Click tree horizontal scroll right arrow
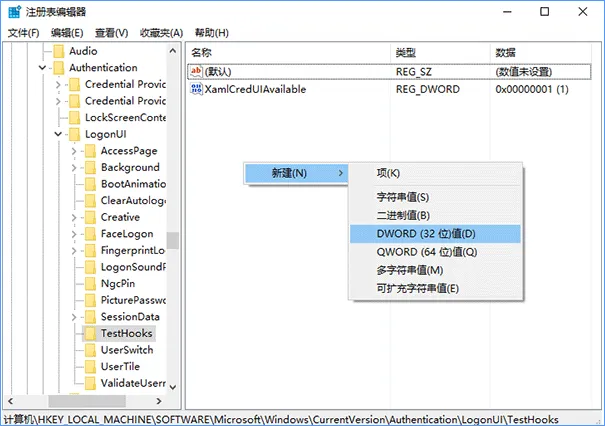Screen dimensions: 605x426 point(159,401)
